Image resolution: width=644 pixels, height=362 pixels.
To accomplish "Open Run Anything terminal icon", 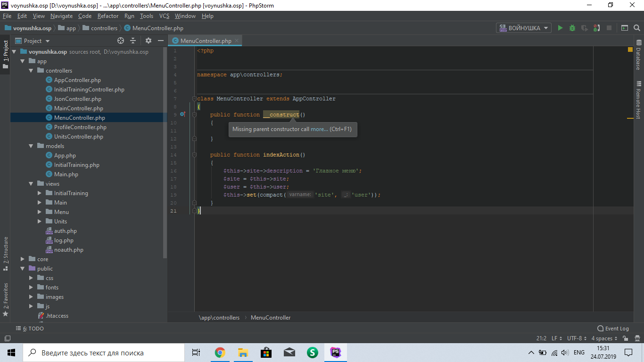I will 625,28.
